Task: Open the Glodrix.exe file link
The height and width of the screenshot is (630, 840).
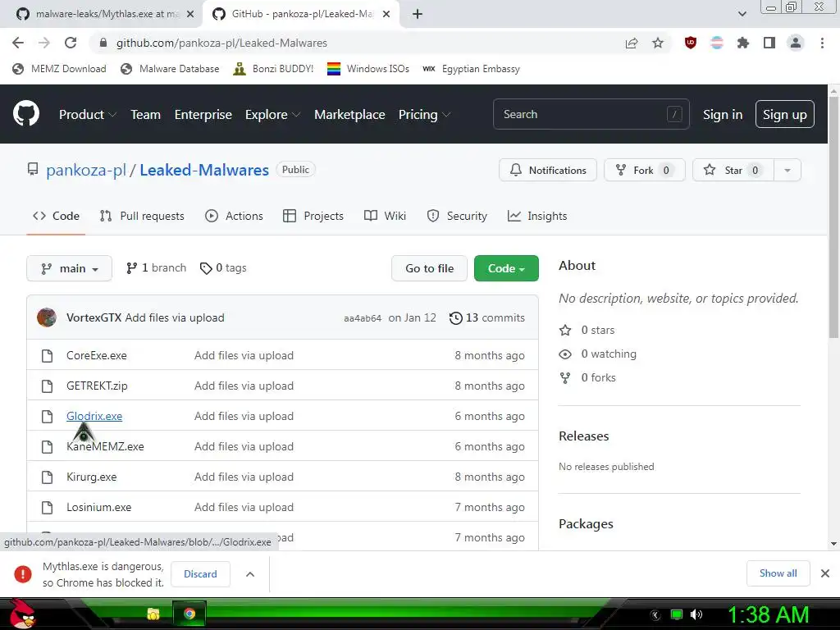Action: pos(94,416)
